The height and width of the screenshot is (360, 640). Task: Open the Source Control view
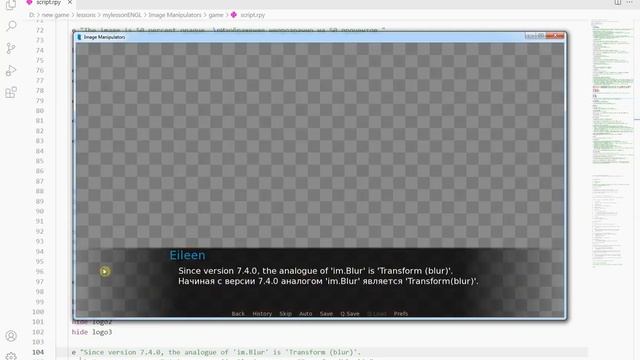(11, 49)
